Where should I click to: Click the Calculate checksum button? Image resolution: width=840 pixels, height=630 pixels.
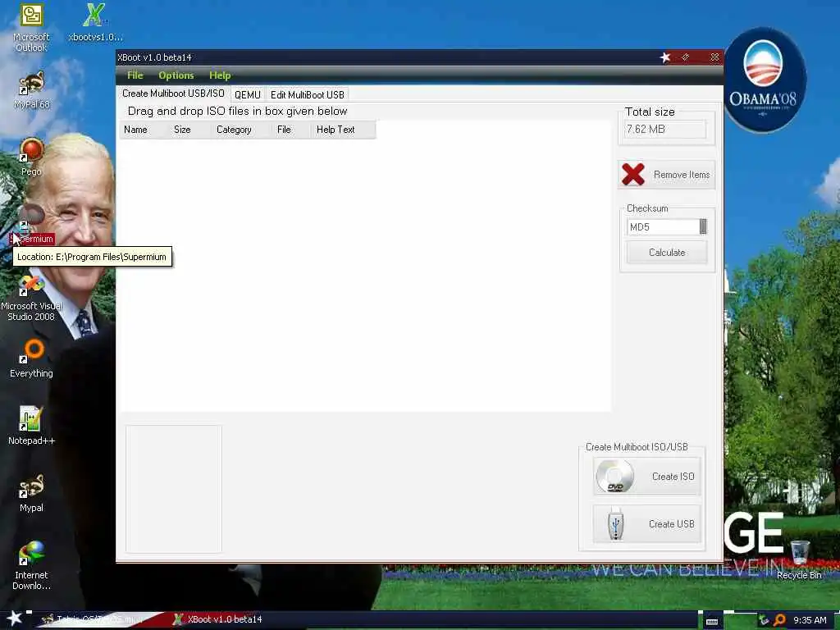[x=667, y=253]
